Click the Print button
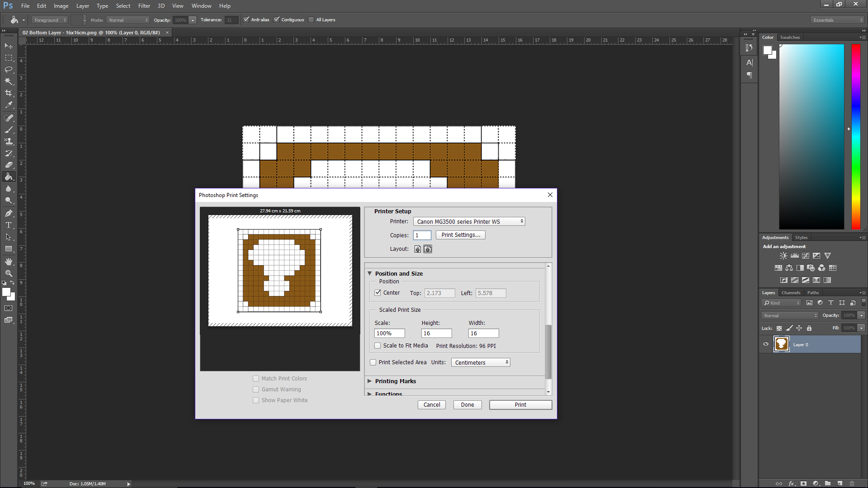The width and height of the screenshot is (868, 488). (x=520, y=404)
